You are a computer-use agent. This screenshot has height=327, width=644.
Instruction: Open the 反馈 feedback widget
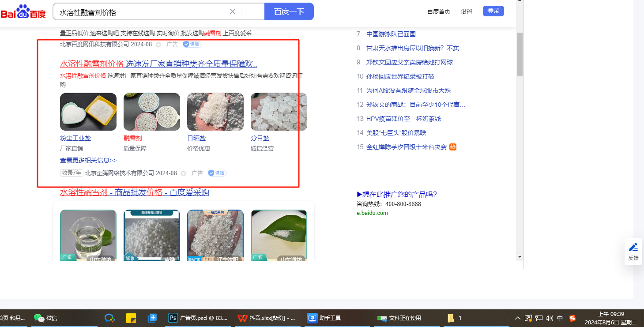tap(633, 252)
